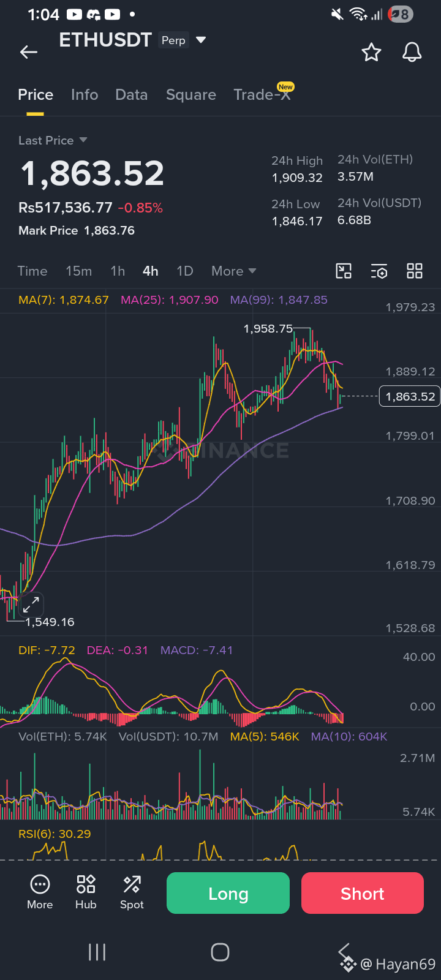Open chart indicator settings icon
The height and width of the screenshot is (980, 441).
(379, 271)
